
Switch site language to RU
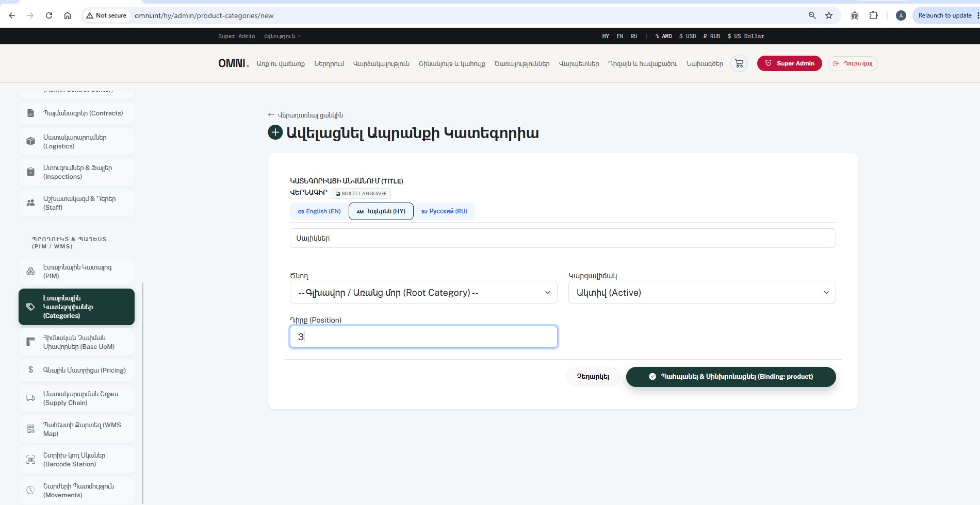pos(634,36)
